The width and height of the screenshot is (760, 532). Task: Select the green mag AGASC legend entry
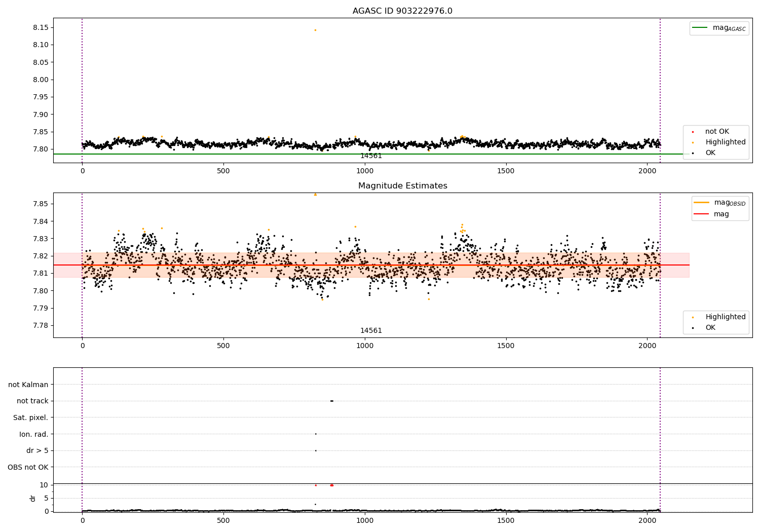[x=719, y=28]
